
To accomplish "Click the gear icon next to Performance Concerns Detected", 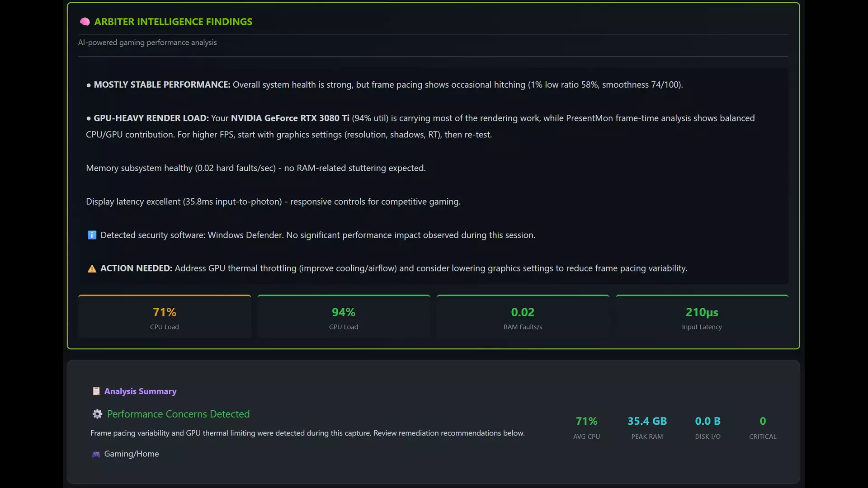I will tap(97, 414).
